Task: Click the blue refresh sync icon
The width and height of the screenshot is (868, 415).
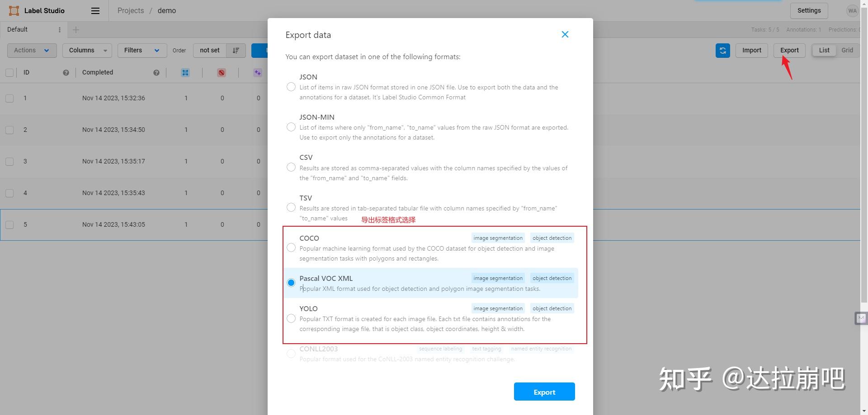Action: 722,51
